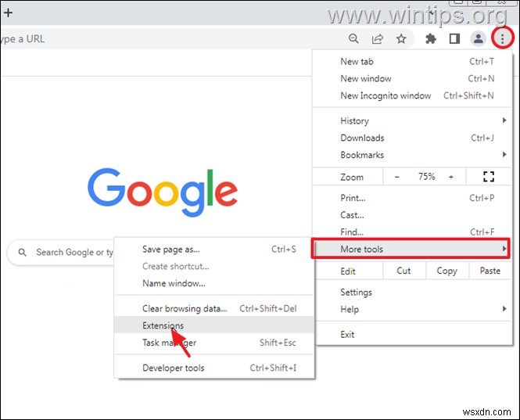Expand the Bookmarks submenu
The width and height of the screenshot is (520, 420).
tap(412, 155)
